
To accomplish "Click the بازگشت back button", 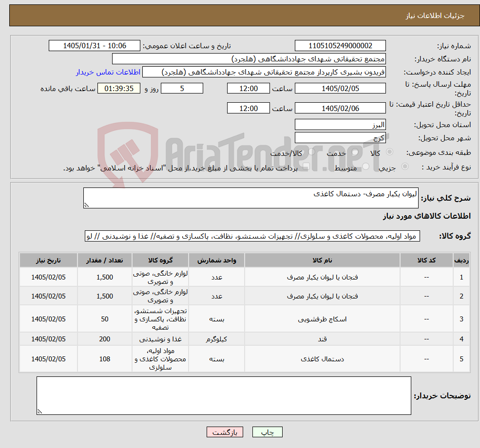I will coord(225,432).
